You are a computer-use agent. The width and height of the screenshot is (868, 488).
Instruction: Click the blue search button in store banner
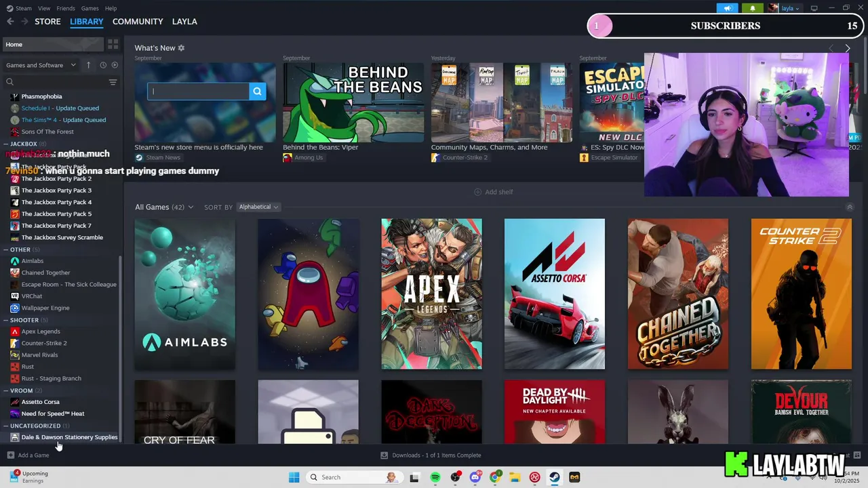pyautogui.click(x=257, y=91)
